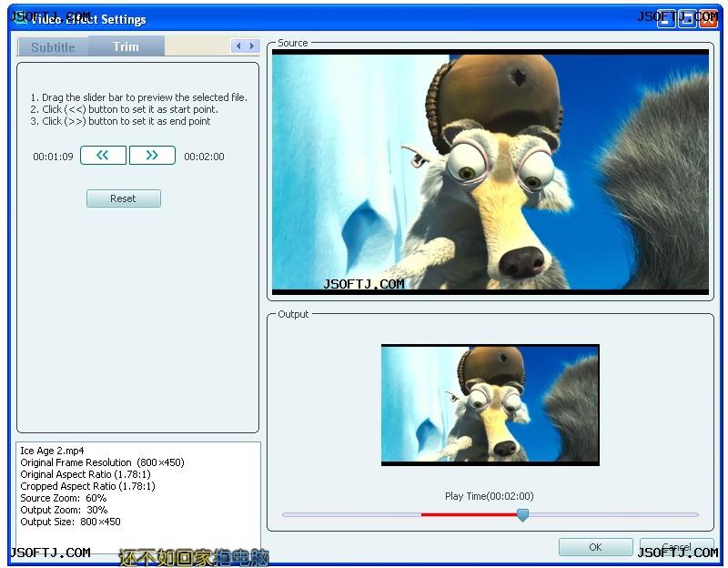The width and height of the screenshot is (728, 568).
Task: Click the Play Time(00:02:00) label
Action: [x=490, y=496]
